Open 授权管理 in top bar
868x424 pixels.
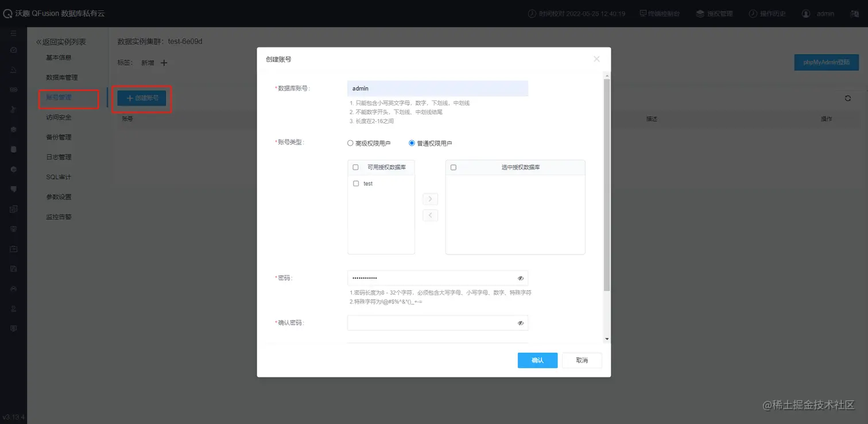tap(714, 13)
